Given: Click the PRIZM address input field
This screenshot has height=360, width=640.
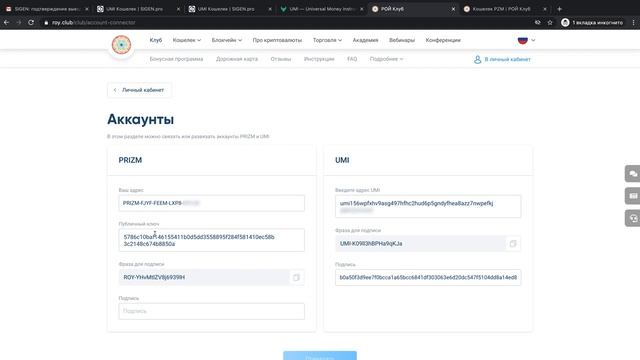Looking at the screenshot, I should coord(211,203).
